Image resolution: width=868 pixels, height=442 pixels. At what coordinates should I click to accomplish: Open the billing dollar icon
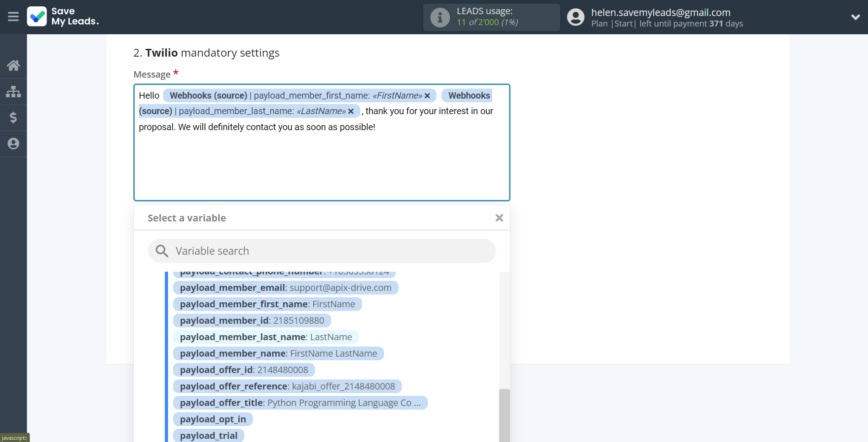(13, 117)
